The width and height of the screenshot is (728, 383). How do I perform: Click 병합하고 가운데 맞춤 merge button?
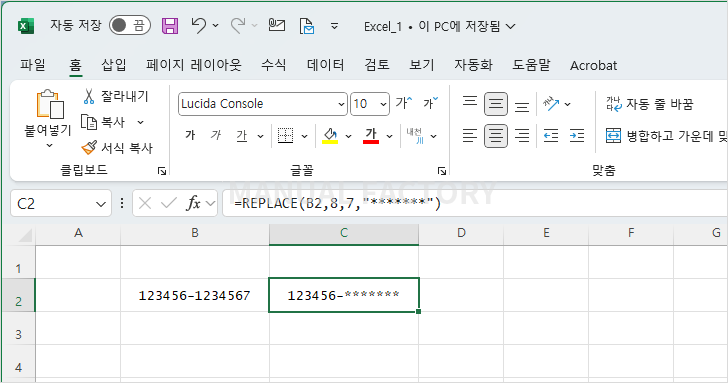pos(666,136)
